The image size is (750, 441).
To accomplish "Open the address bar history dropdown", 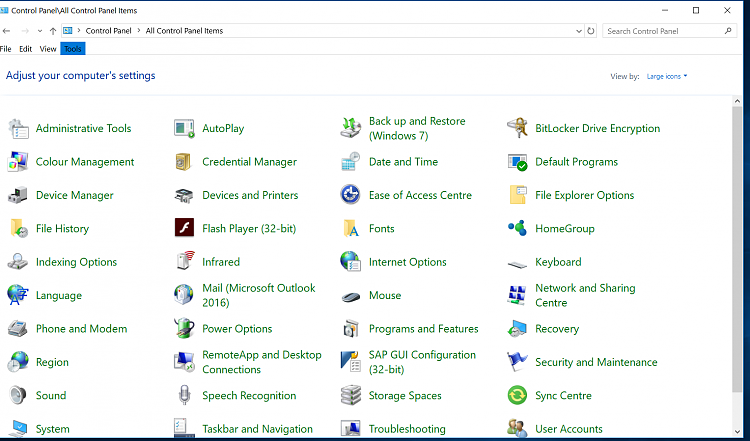I will click(577, 31).
